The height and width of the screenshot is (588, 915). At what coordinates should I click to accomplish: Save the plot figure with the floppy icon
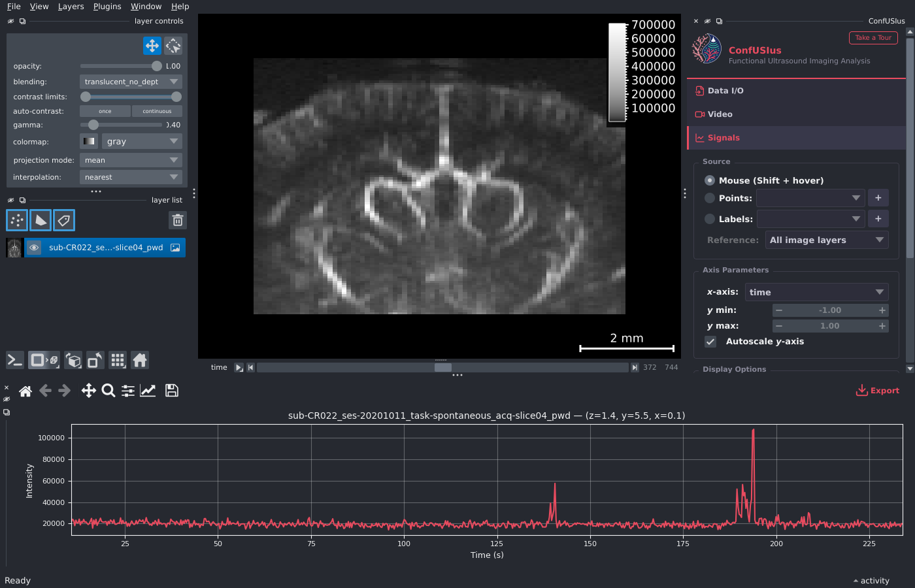172,391
